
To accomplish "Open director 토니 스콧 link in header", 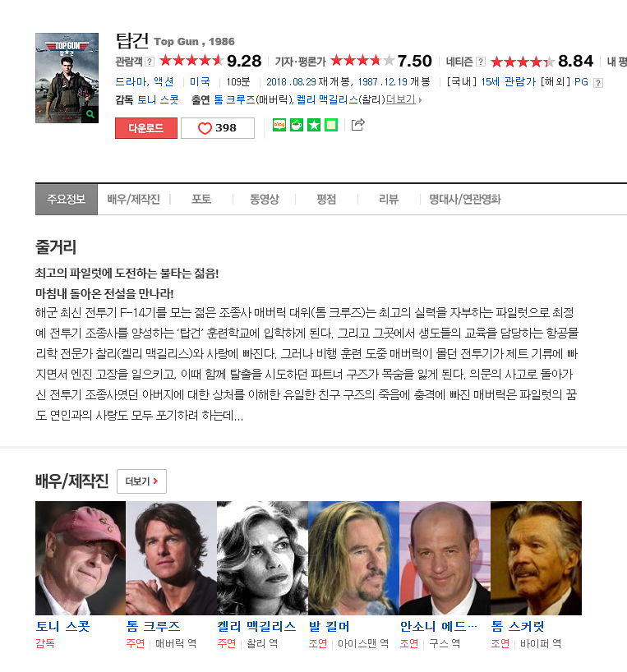I will (x=158, y=100).
